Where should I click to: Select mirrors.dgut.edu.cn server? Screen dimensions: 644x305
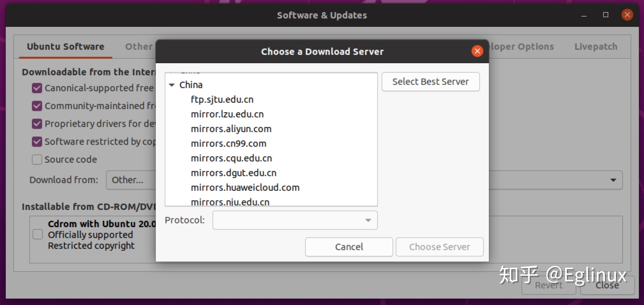(234, 173)
